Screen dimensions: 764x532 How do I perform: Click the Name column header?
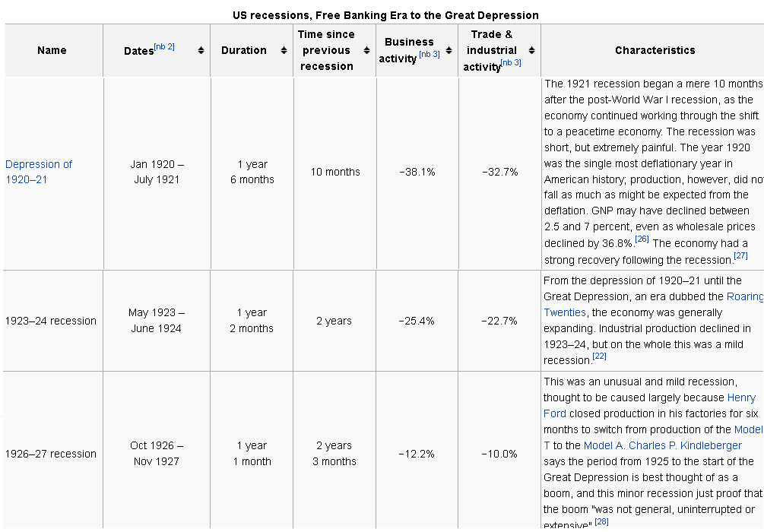click(52, 50)
